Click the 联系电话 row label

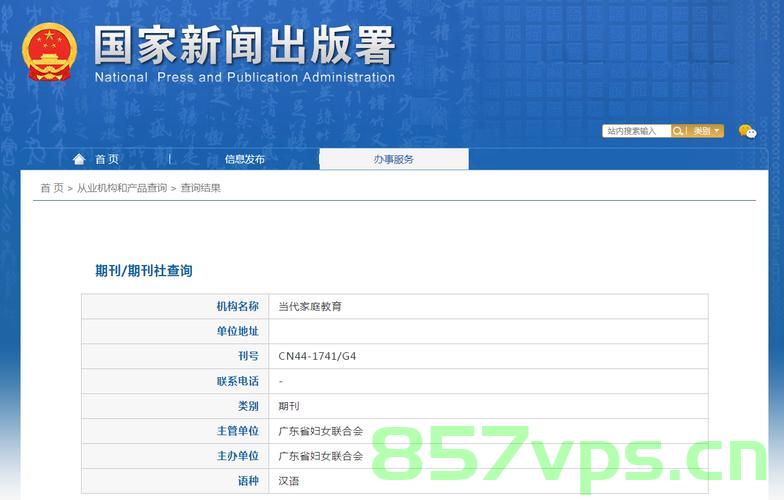click(238, 382)
